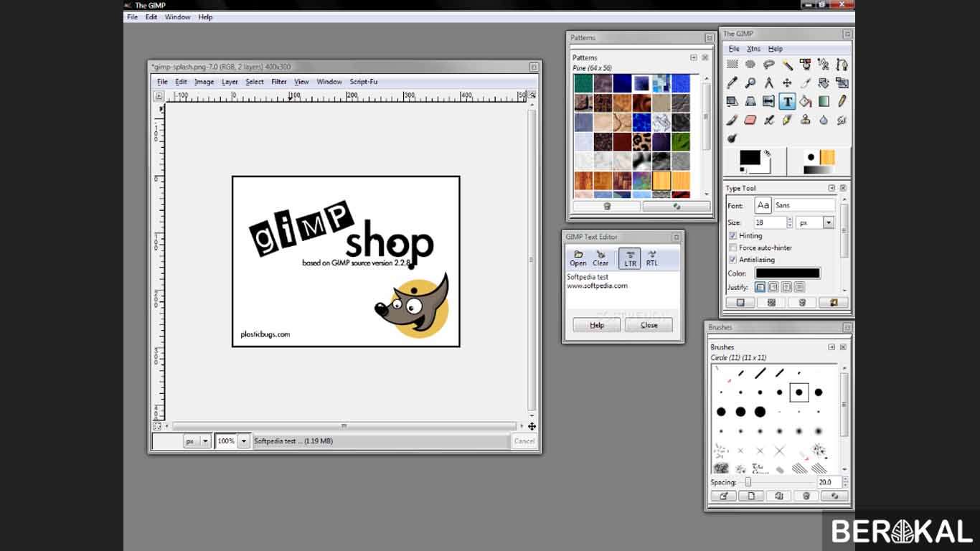Click the font Size field showing 18

[x=771, y=223]
